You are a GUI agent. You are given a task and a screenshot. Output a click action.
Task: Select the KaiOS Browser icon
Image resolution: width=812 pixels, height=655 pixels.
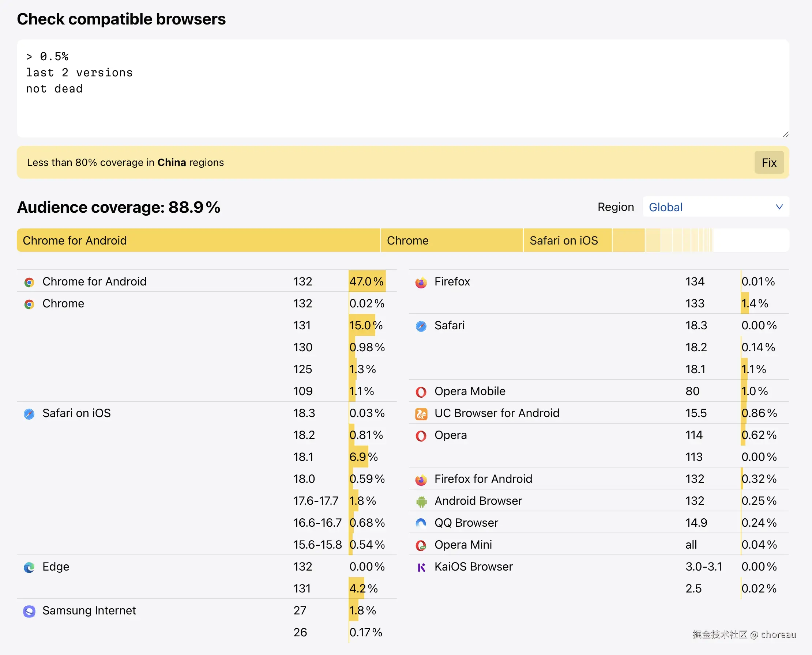[421, 567]
